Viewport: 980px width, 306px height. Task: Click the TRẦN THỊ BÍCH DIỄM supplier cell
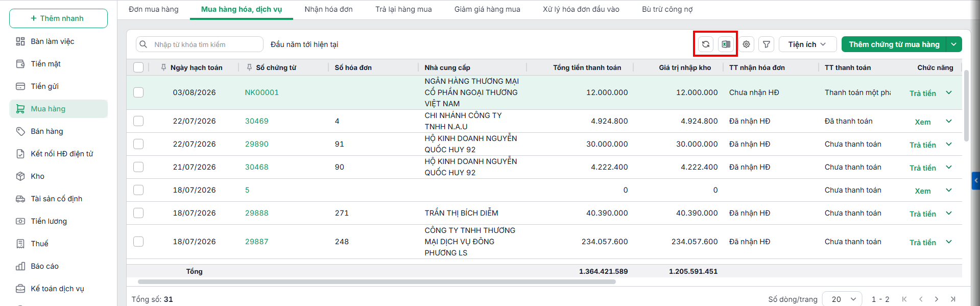click(x=461, y=213)
